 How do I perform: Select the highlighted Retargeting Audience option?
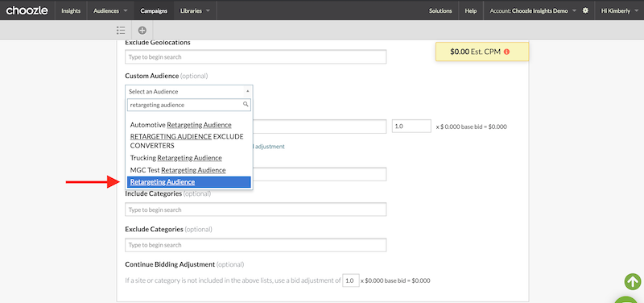pyautogui.click(x=189, y=181)
